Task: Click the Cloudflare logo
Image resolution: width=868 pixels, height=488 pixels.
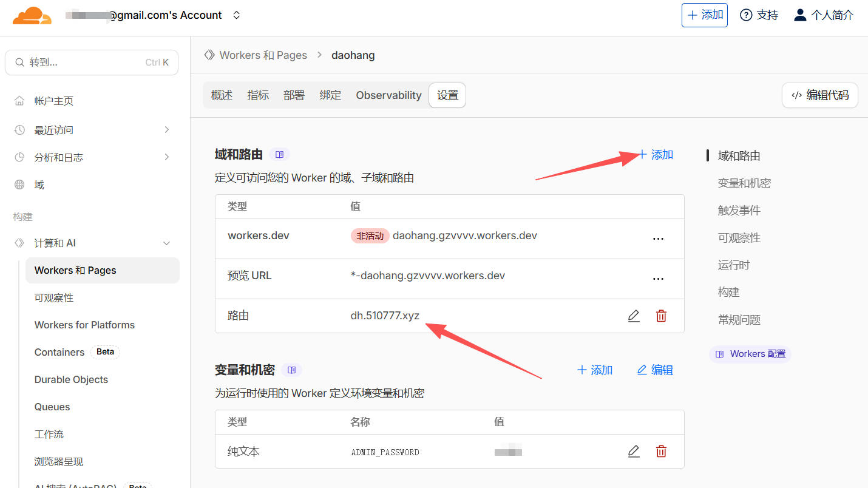Action: point(32,15)
